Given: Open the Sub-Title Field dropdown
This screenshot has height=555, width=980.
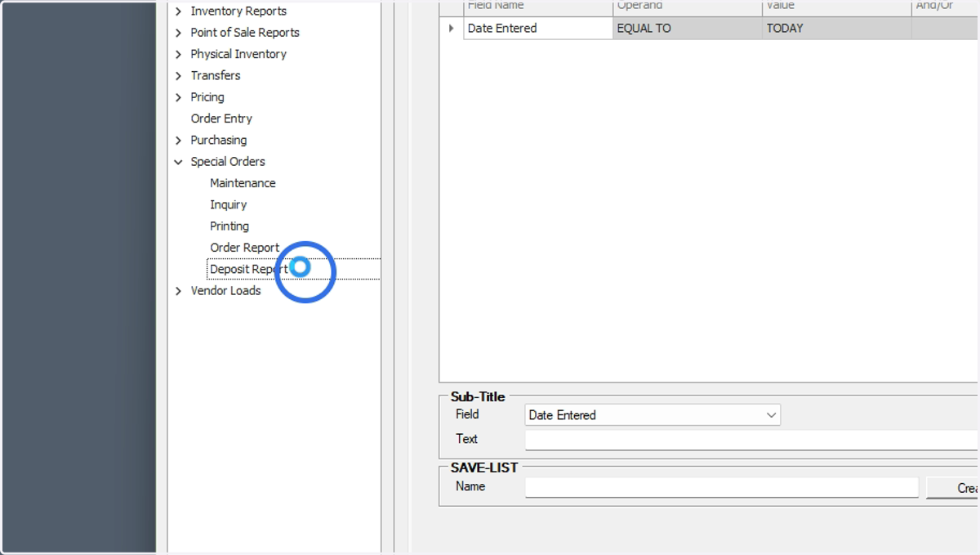Looking at the screenshot, I should [x=771, y=415].
